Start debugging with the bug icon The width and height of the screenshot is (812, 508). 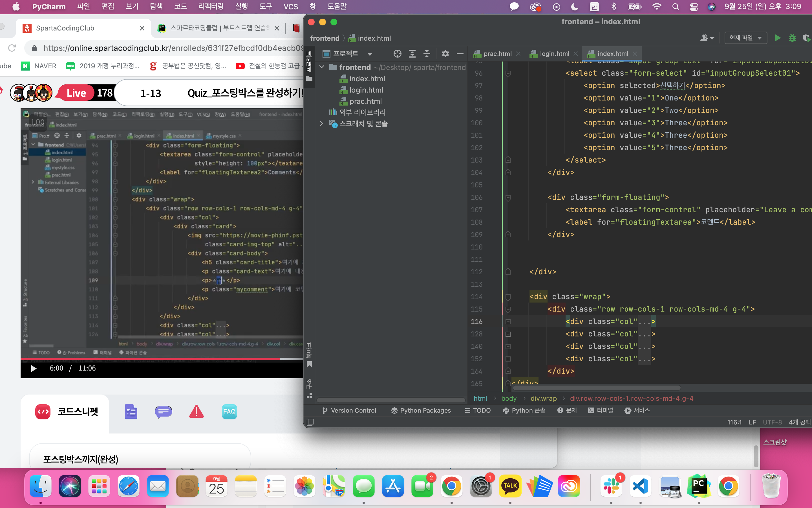[792, 38]
